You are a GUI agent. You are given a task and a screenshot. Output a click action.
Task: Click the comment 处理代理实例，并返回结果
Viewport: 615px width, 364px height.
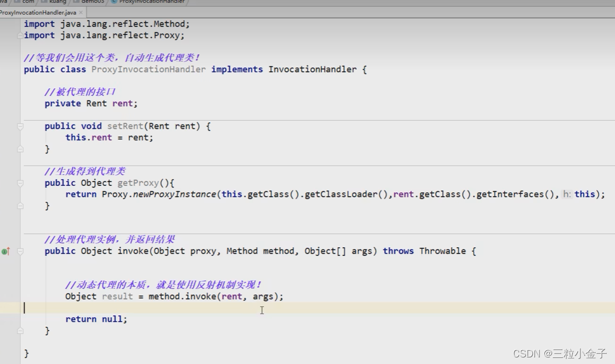pos(110,240)
